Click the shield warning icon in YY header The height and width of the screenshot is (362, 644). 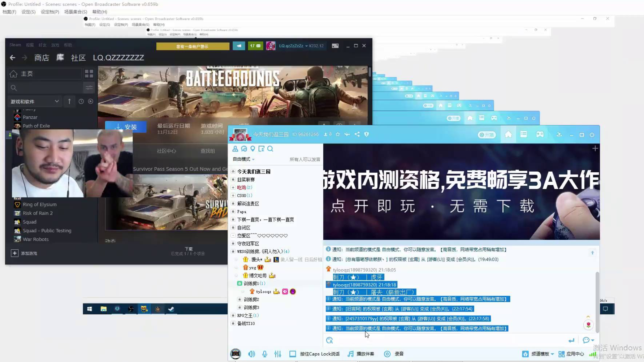tap(367, 134)
